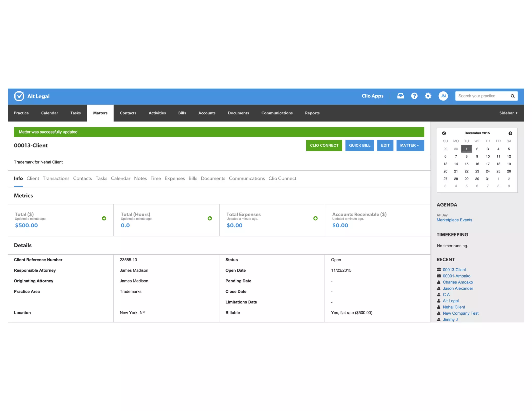Expand the Matter dropdown button
The width and height of the screenshot is (532, 411).
pyautogui.click(x=410, y=145)
